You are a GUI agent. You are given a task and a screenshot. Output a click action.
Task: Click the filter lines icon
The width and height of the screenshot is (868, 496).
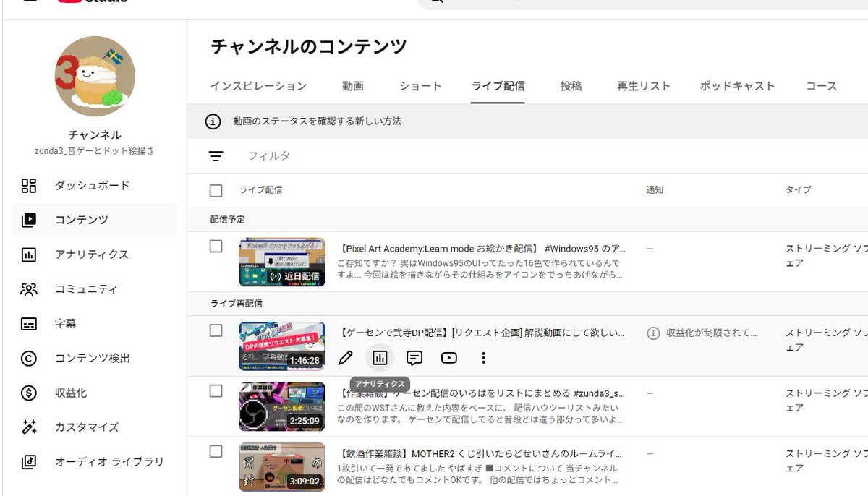tap(216, 155)
